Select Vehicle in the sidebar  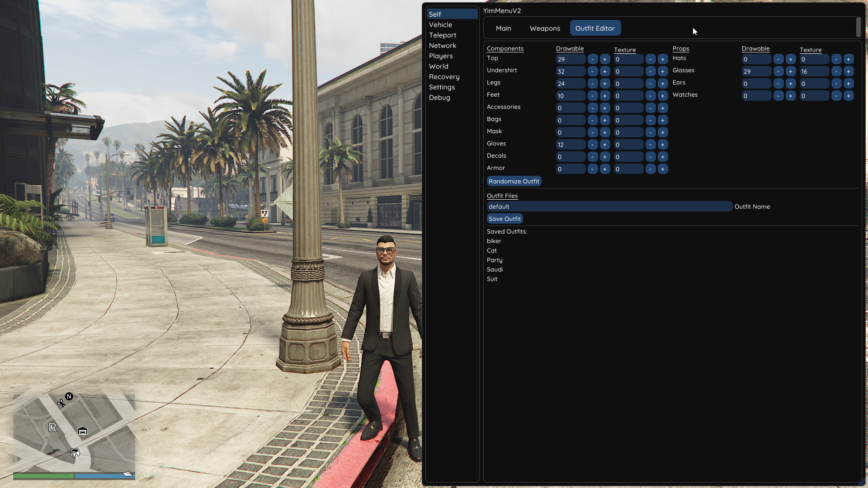tap(440, 25)
